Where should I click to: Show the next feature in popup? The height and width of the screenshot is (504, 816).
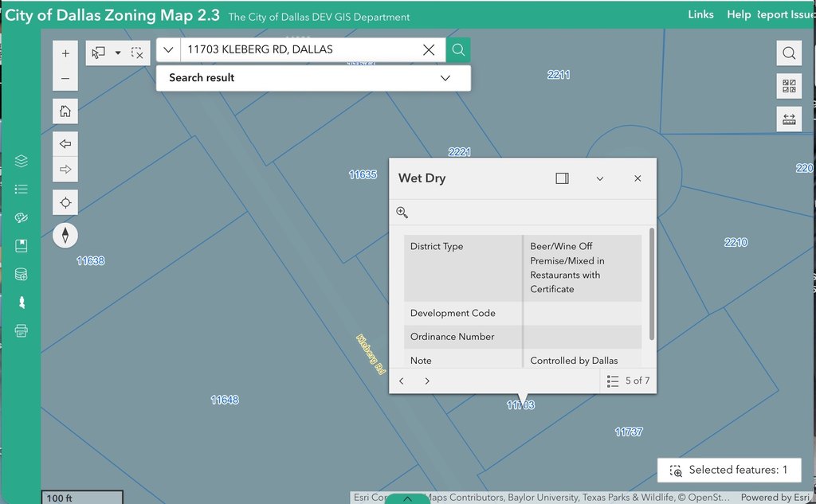(427, 381)
